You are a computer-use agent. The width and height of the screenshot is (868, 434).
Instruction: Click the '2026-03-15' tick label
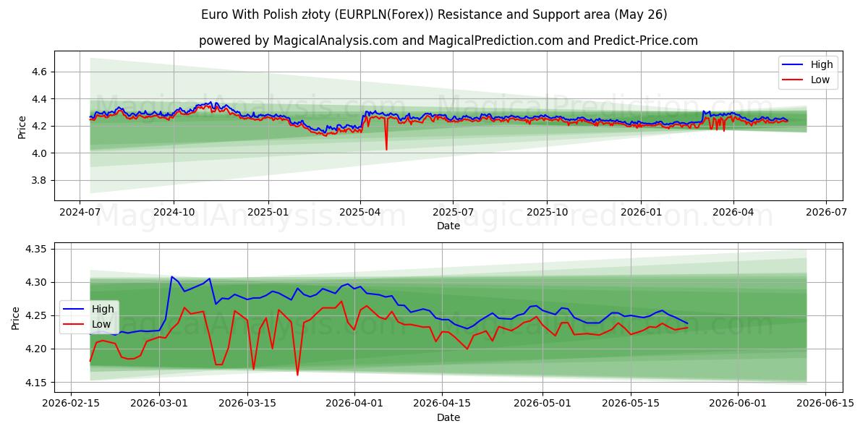247,404
